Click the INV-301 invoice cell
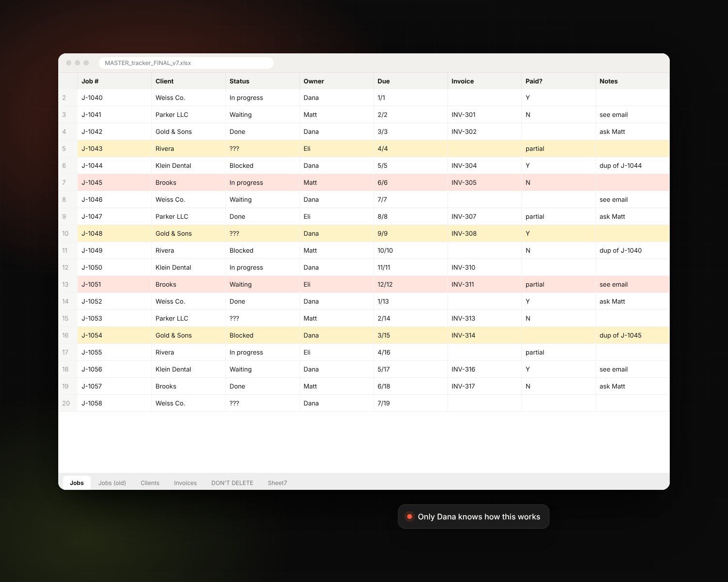This screenshot has height=582, width=728. click(x=484, y=114)
